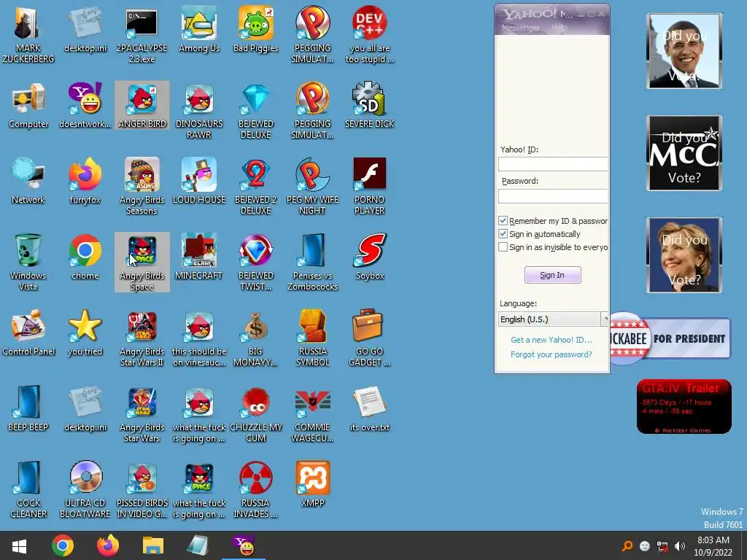Open the Windows Start button
Image resolution: width=747 pixels, height=560 pixels.
point(19,545)
